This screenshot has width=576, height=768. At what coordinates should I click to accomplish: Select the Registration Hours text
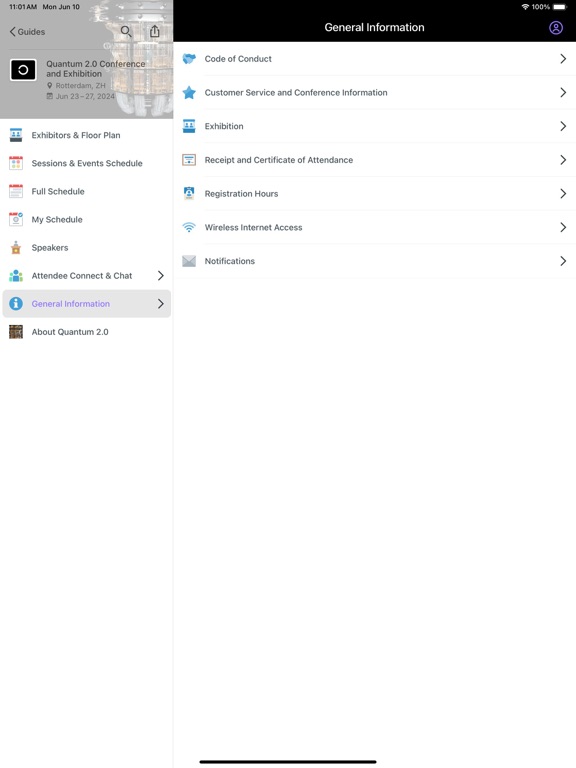tap(241, 193)
